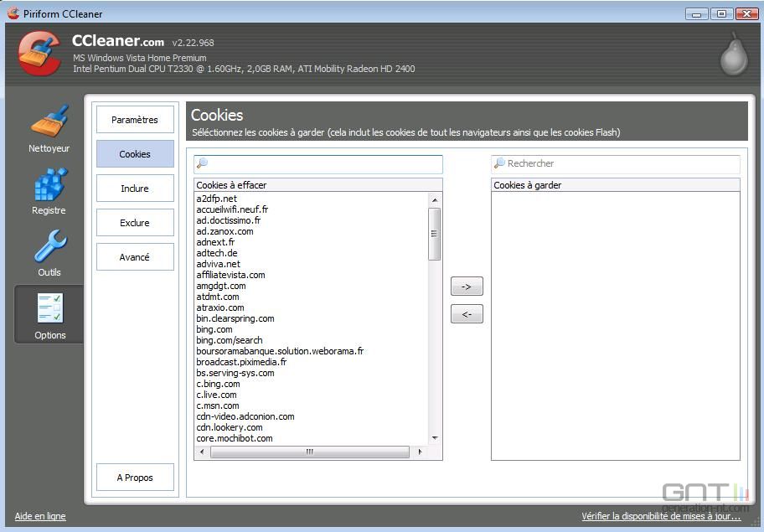Open the Aide en ligne link
This screenshot has height=532, width=764.
coord(40,516)
